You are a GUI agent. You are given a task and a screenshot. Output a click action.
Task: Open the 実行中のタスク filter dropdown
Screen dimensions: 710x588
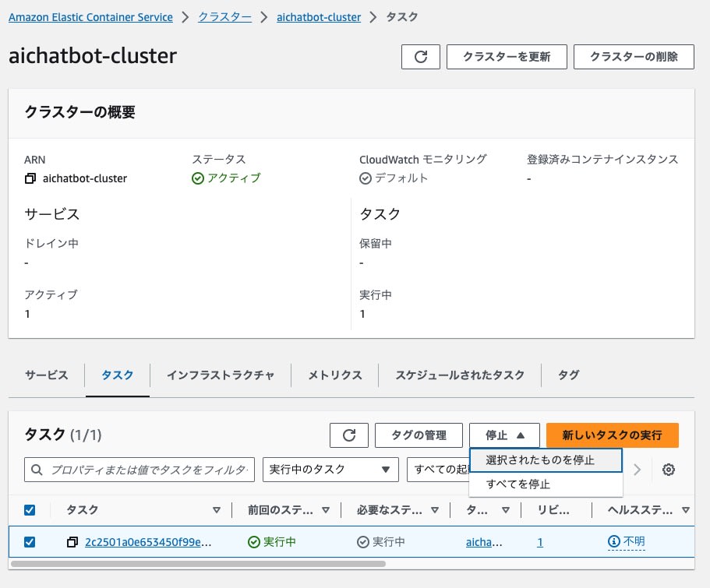pyautogui.click(x=330, y=470)
